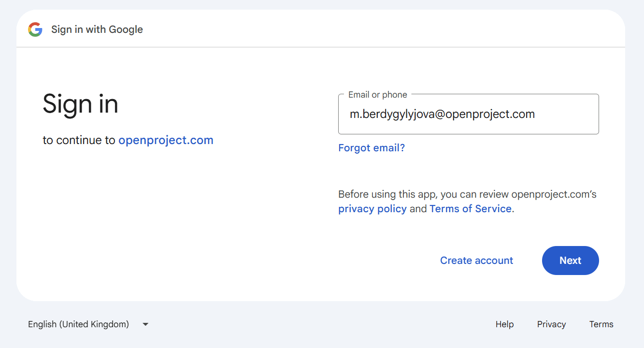
Task: Click Create account
Action: [x=476, y=261]
